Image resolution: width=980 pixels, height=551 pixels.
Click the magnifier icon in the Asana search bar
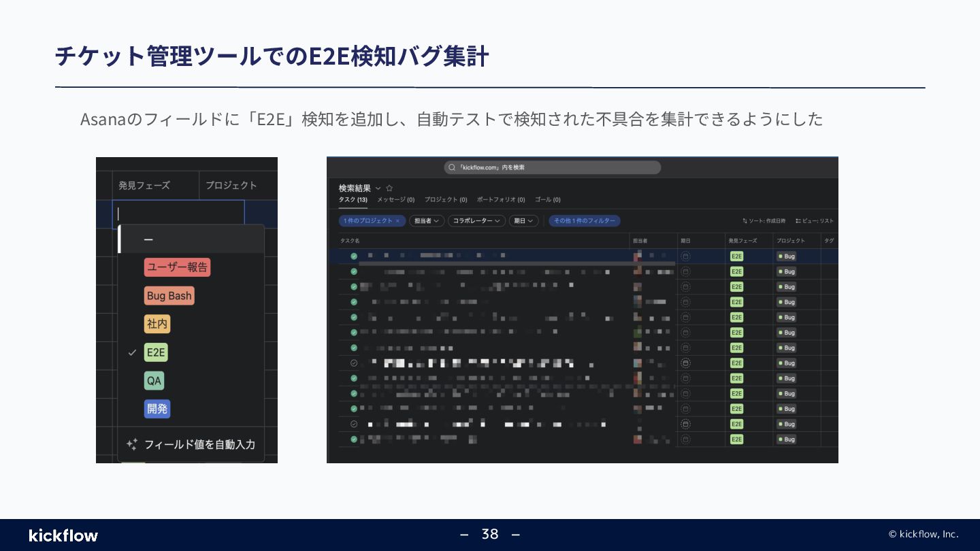tap(452, 167)
